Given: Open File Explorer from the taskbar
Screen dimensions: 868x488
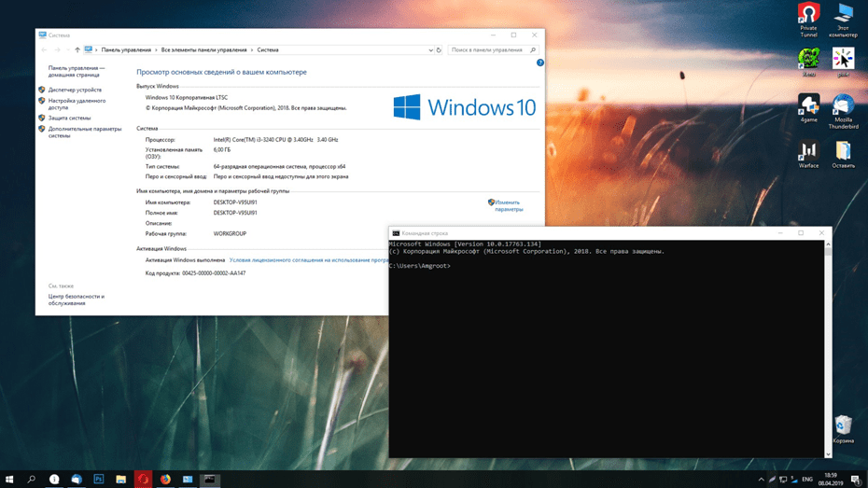Looking at the screenshot, I should (x=121, y=480).
